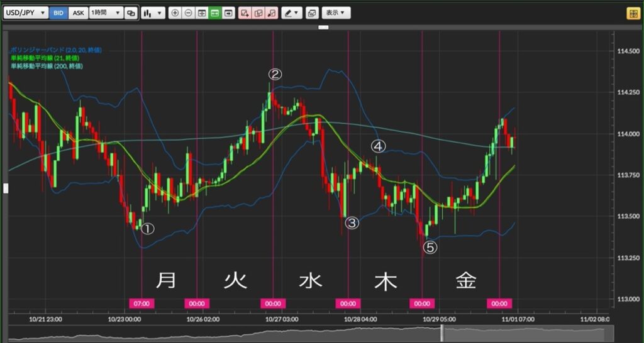Select BID price mode
This screenshot has width=644, height=343.
tap(58, 13)
